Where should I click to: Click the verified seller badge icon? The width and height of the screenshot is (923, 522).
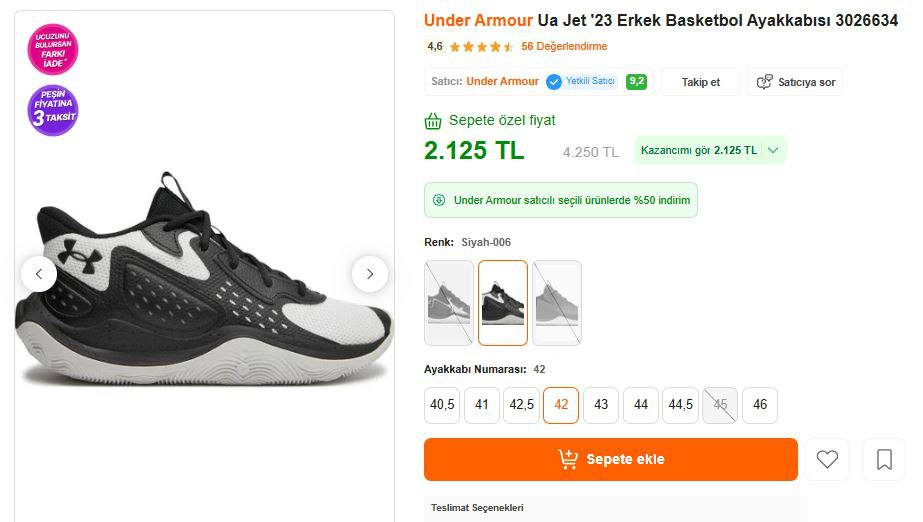pos(553,82)
